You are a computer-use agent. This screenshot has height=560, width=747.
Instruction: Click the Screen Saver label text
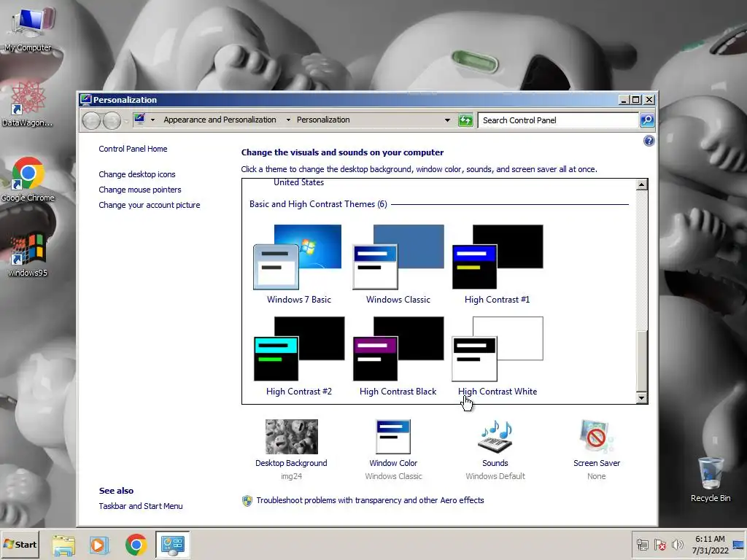pos(597,463)
